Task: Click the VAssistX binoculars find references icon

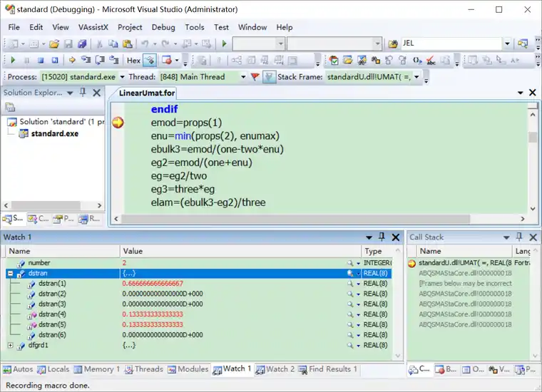Action: (x=376, y=61)
